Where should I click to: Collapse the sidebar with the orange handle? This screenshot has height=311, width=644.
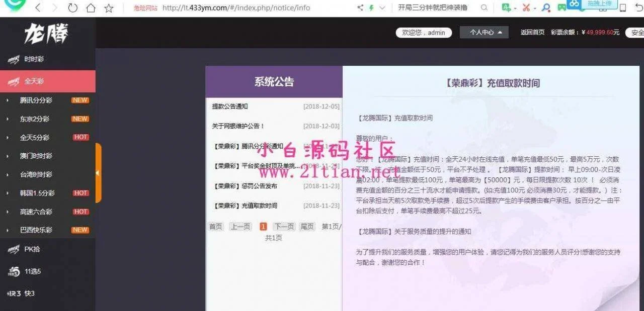point(98,173)
